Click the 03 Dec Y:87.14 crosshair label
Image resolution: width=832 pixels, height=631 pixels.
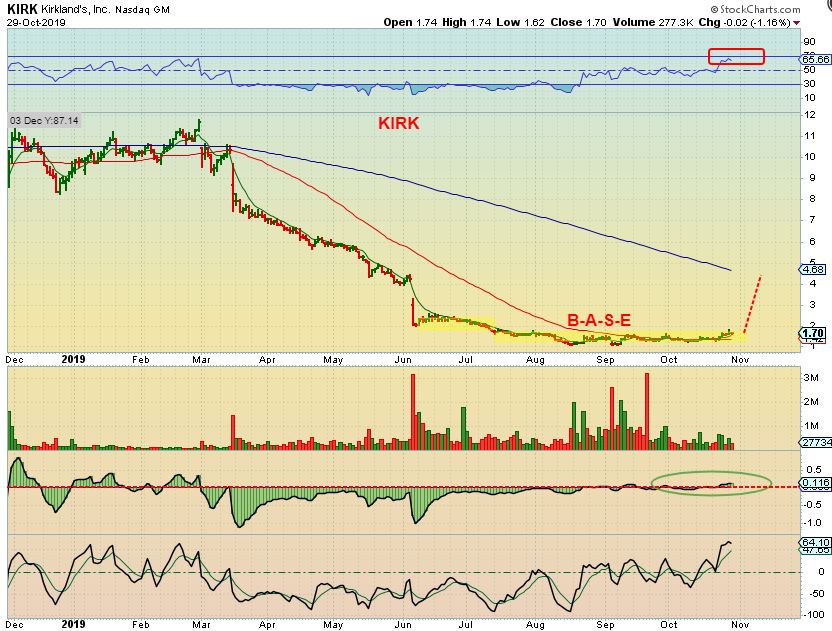[x=44, y=120]
